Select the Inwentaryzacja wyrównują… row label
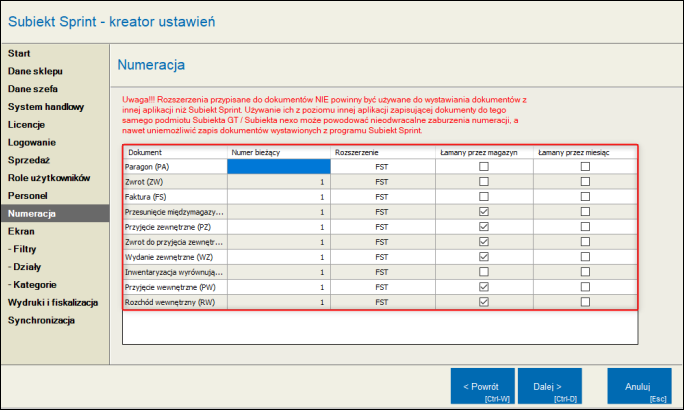This screenshot has height=410, width=684. 174,272
